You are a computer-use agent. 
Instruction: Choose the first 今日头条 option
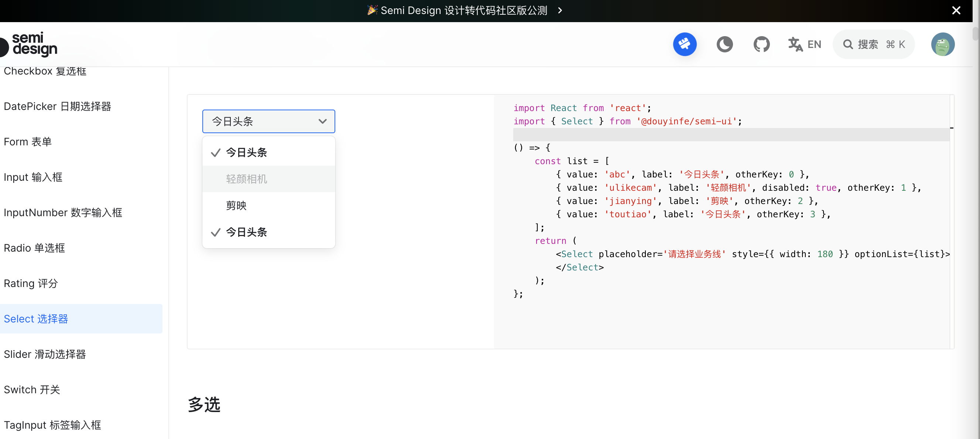coord(268,152)
